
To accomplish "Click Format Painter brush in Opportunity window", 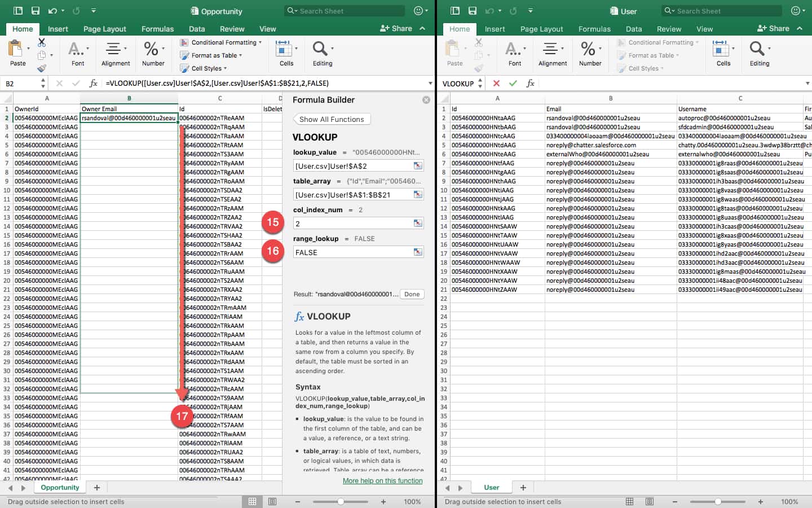I will [x=42, y=68].
